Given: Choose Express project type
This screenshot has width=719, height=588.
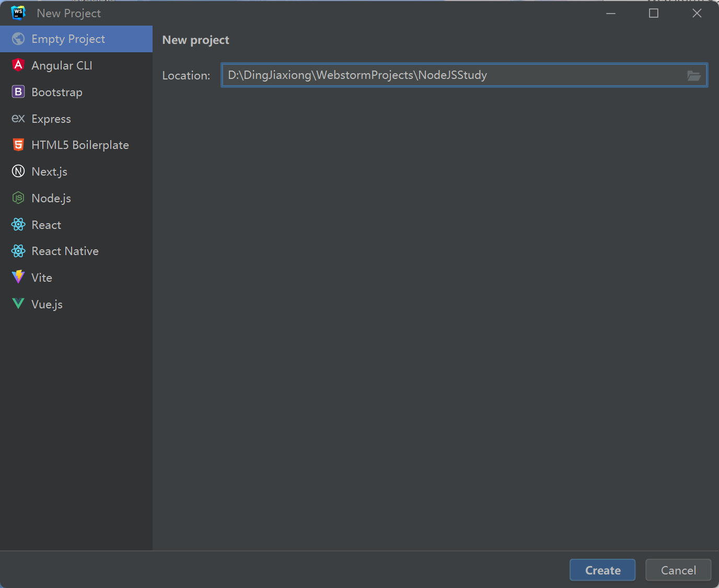Looking at the screenshot, I should pyautogui.click(x=51, y=119).
